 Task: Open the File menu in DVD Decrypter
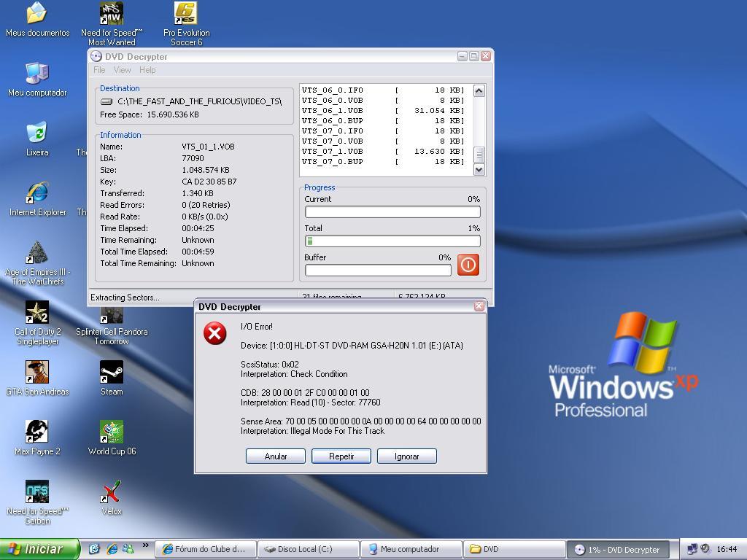99,70
